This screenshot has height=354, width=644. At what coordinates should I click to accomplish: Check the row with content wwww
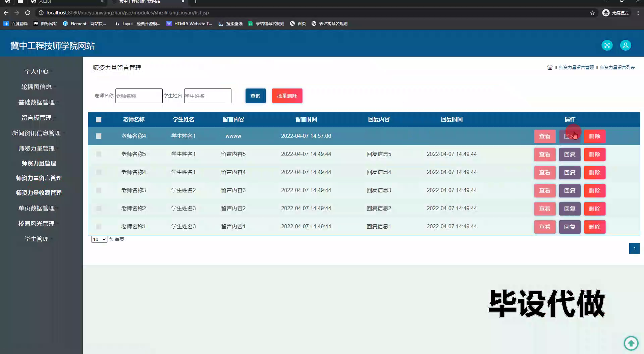tap(99, 136)
